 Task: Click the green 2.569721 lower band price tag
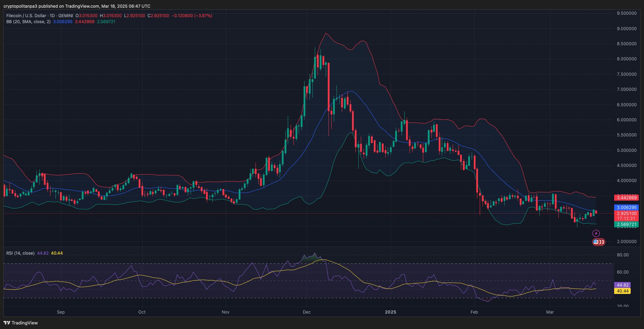coord(626,224)
